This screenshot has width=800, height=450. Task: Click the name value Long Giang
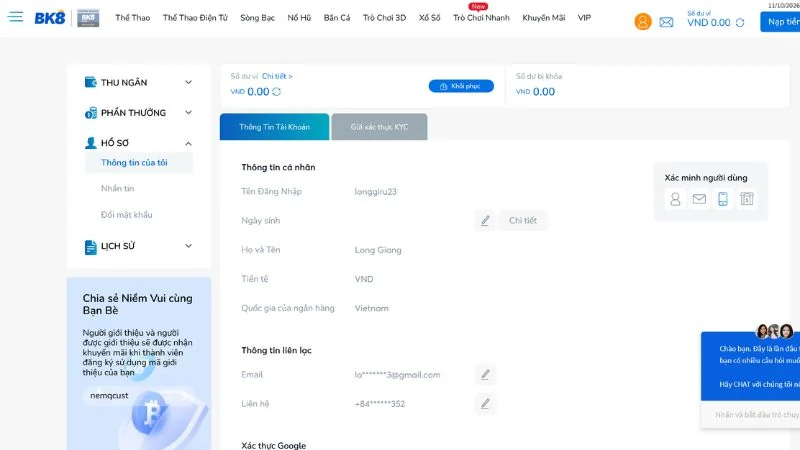[x=378, y=250]
